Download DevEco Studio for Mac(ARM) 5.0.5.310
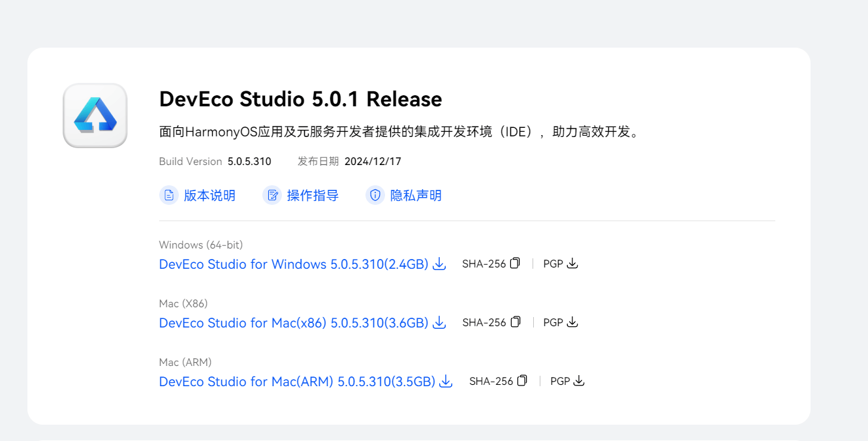The image size is (868, 441). point(297,382)
